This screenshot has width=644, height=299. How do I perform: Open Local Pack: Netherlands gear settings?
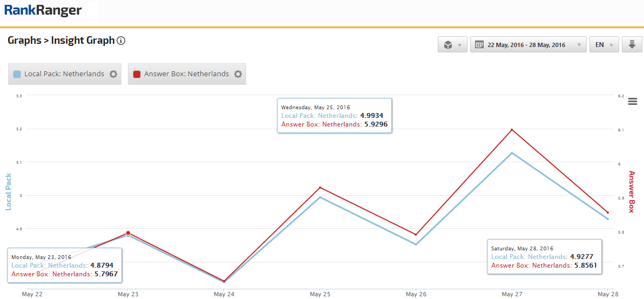coord(113,74)
